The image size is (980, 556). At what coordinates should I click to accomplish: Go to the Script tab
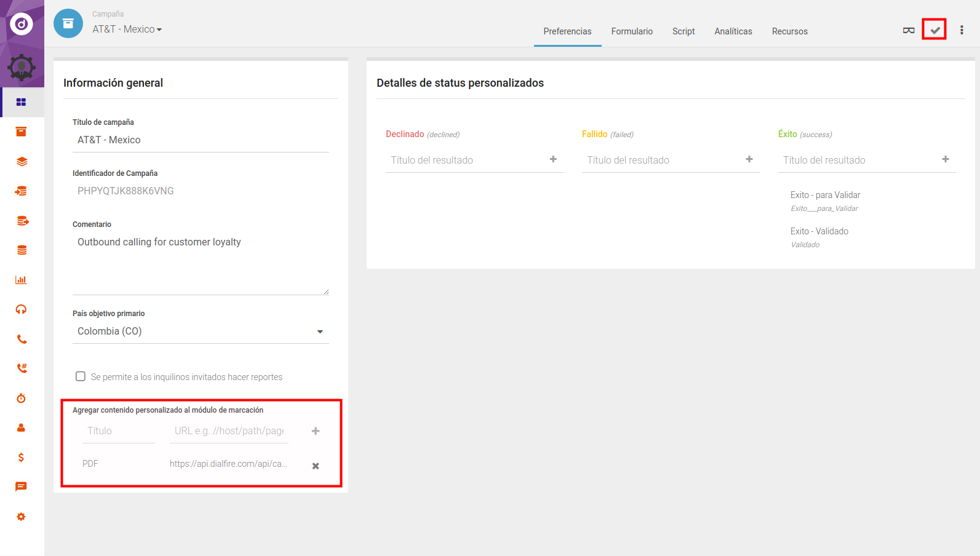[x=683, y=31]
